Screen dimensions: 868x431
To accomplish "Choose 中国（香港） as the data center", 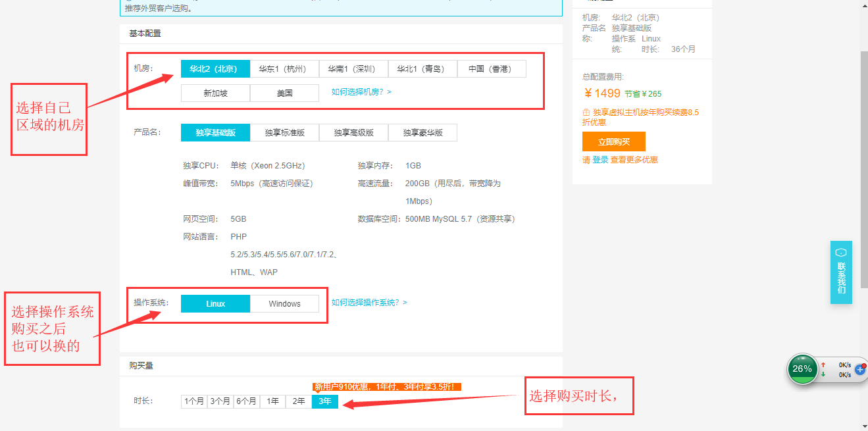I will [x=492, y=69].
